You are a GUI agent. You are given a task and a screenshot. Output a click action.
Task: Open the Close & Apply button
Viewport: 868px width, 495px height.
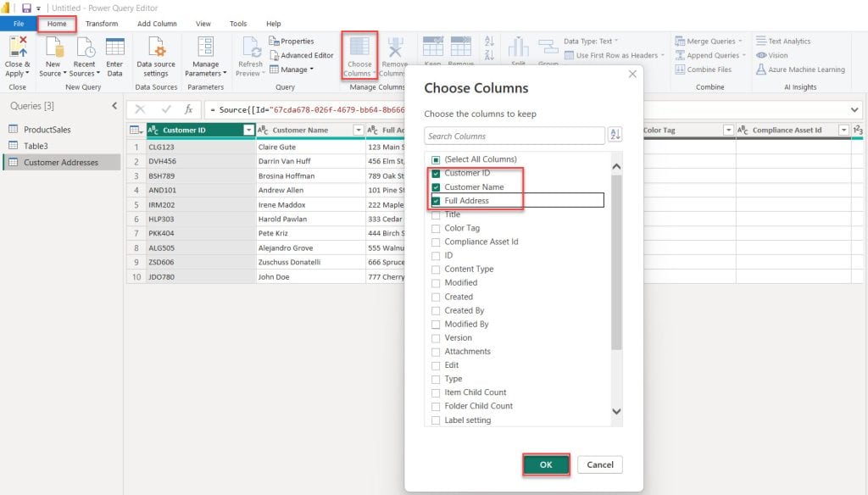coord(17,57)
